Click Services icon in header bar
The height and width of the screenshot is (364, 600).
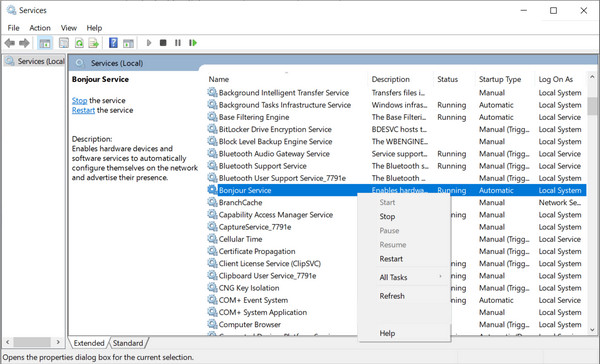coord(79,63)
